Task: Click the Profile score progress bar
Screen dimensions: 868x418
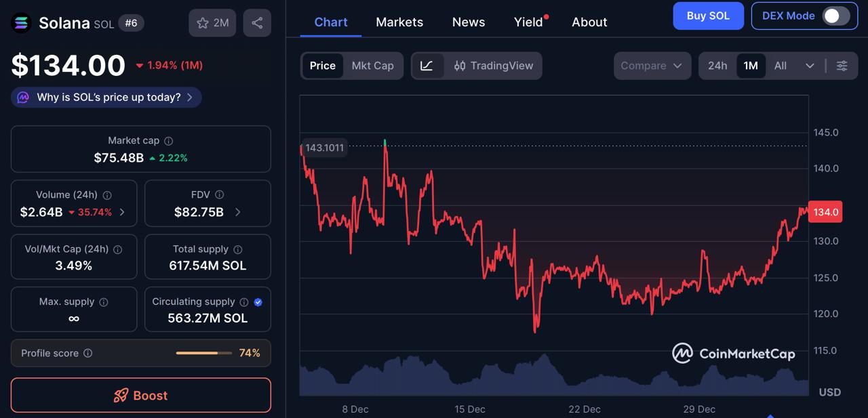Action: click(203, 353)
